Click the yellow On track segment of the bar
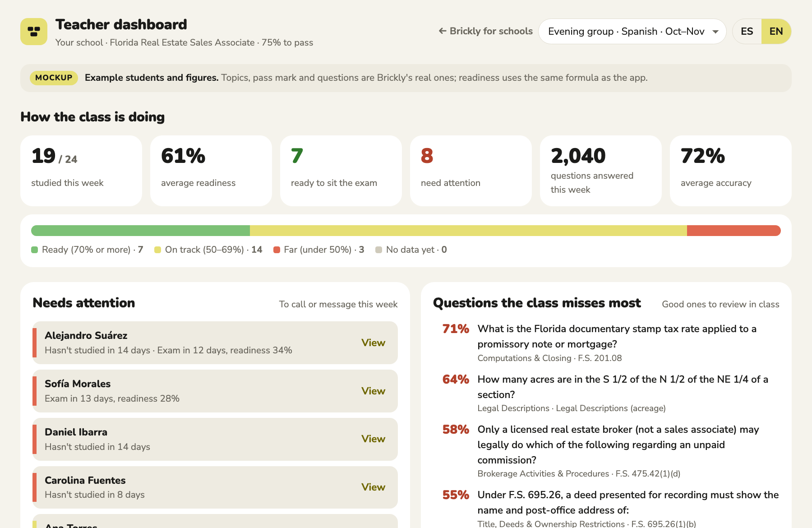Viewport: 812px width, 528px height. click(468, 231)
